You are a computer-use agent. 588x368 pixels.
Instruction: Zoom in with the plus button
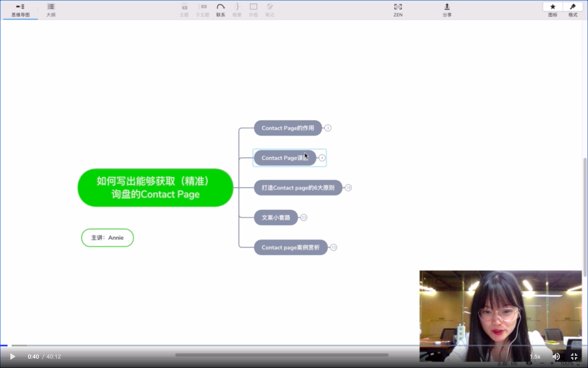[x=552, y=363]
